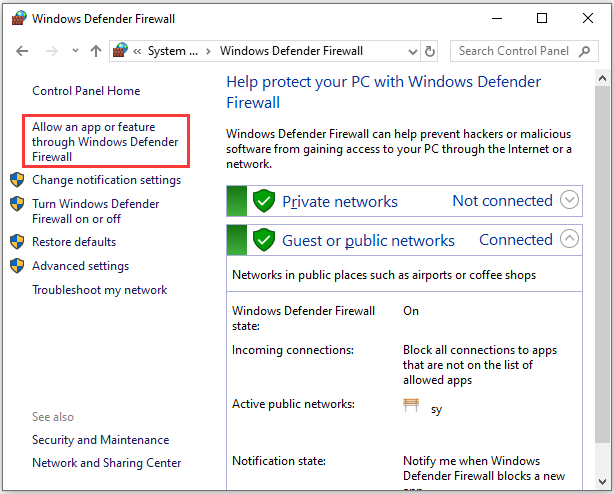The image size is (614, 494).
Task: Click the Private networks heading
Action: (x=340, y=202)
